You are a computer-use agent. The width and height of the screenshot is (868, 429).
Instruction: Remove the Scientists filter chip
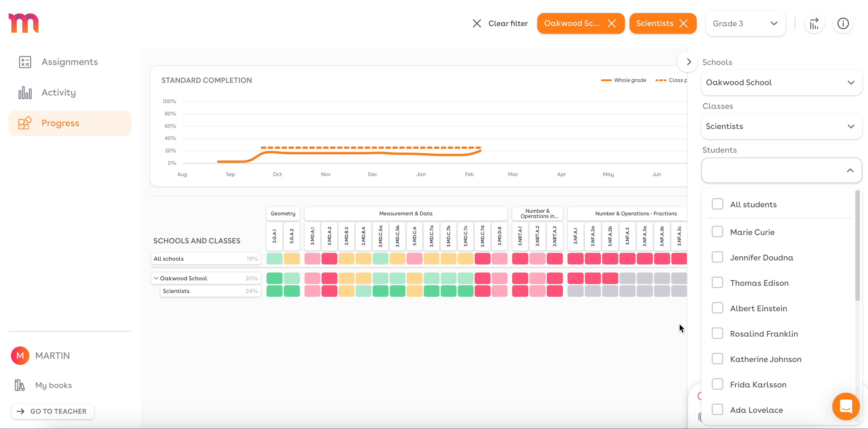pyautogui.click(x=683, y=23)
